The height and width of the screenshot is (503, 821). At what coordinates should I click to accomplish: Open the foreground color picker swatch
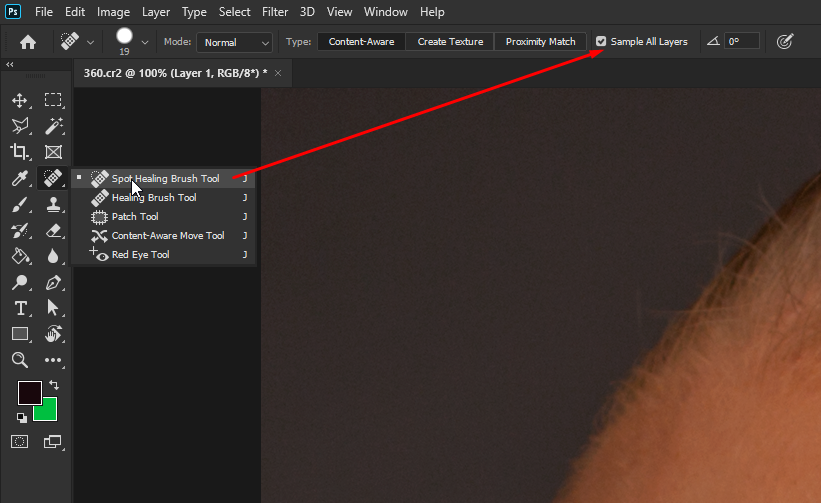point(29,393)
